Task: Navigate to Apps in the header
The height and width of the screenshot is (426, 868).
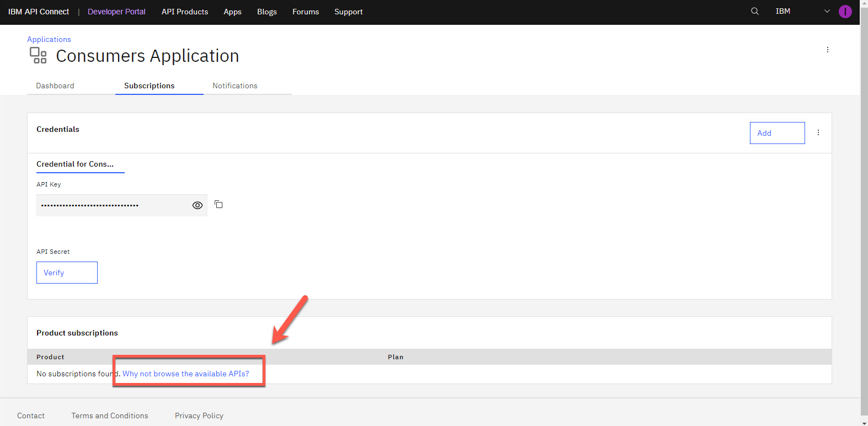Action: pyautogui.click(x=232, y=12)
